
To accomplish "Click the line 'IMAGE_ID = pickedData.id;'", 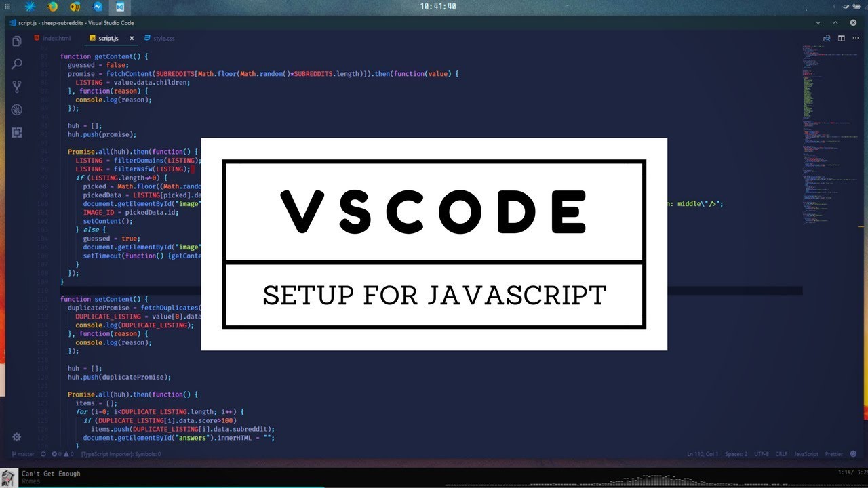I will click(x=131, y=212).
